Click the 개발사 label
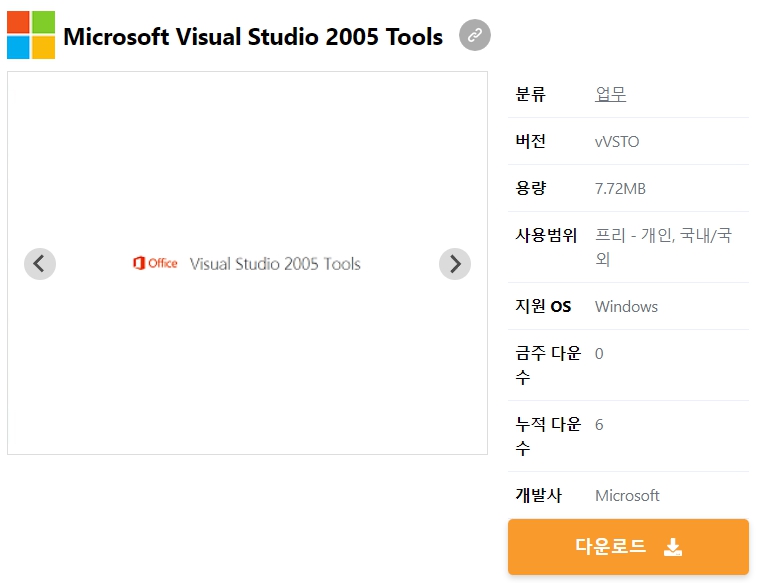The image size is (758, 583). [539, 496]
